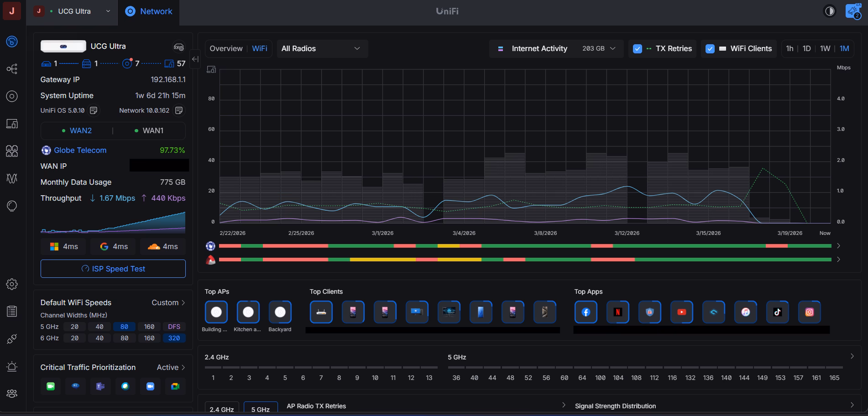
Task: Open the Dashboard icon in the sidebar
Action: (12, 42)
